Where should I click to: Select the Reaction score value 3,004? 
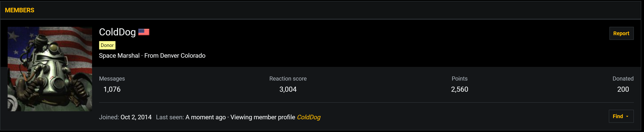pos(288,89)
